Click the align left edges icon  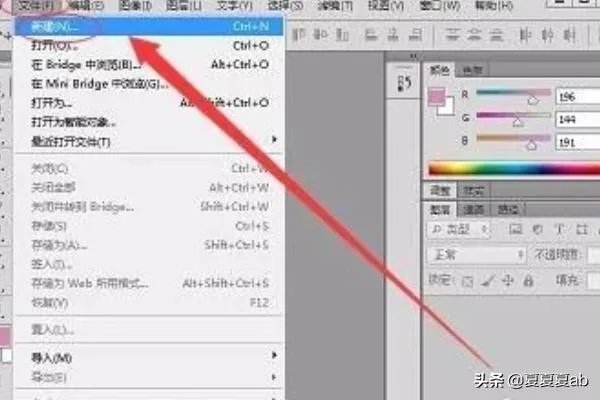371,35
